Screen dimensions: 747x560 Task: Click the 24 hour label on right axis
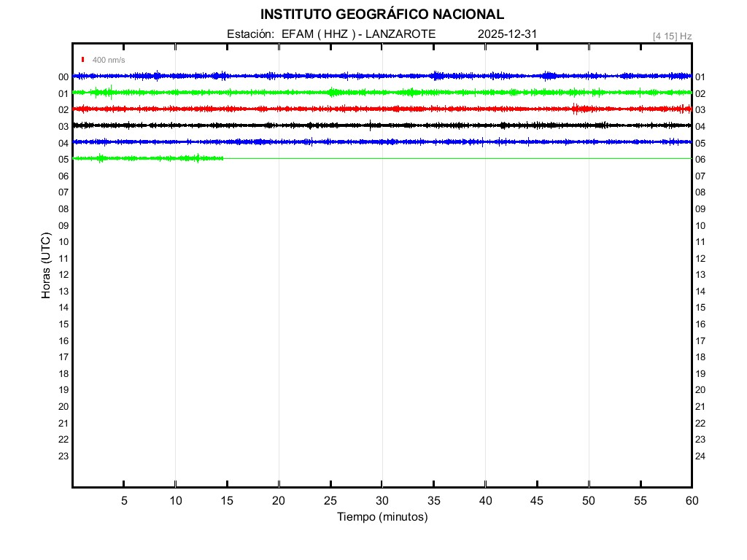click(x=700, y=456)
